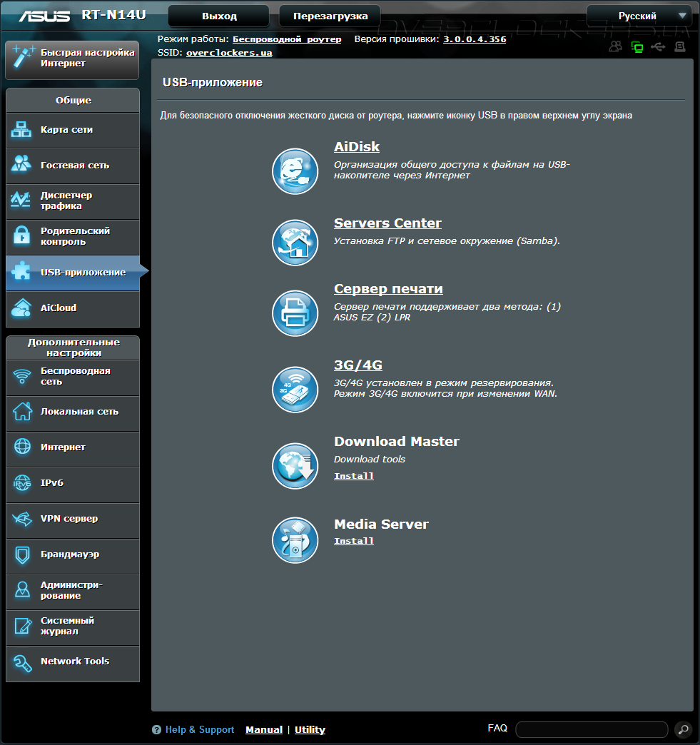Open Системный журнал section
Viewport: 700px width, 745px height.
click(x=73, y=628)
